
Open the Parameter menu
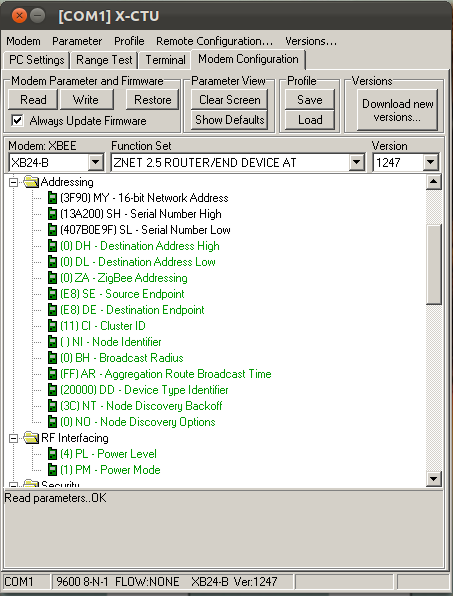pyautogui.click(x=77, y=41)
